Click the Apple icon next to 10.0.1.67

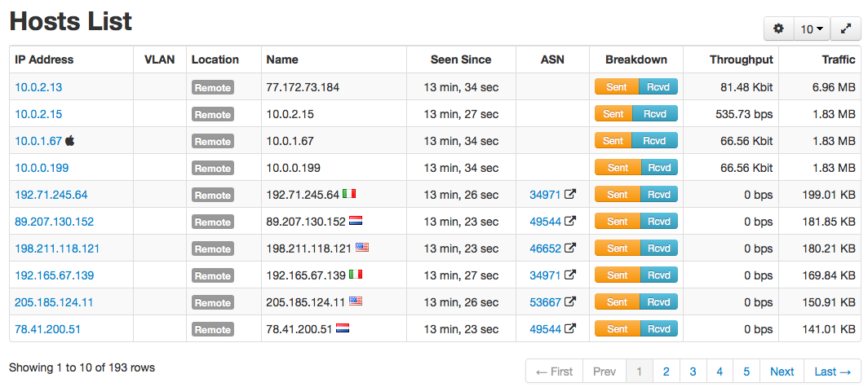(70, 140)
